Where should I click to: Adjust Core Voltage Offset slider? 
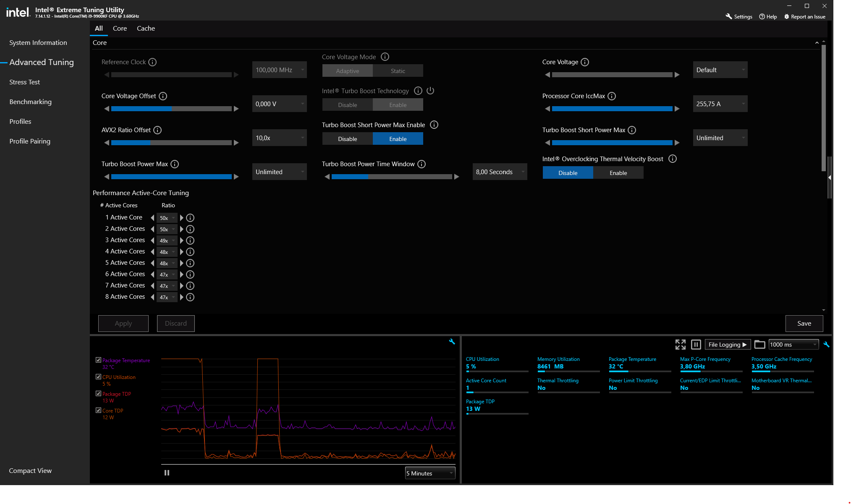click(x=171, y=109)
